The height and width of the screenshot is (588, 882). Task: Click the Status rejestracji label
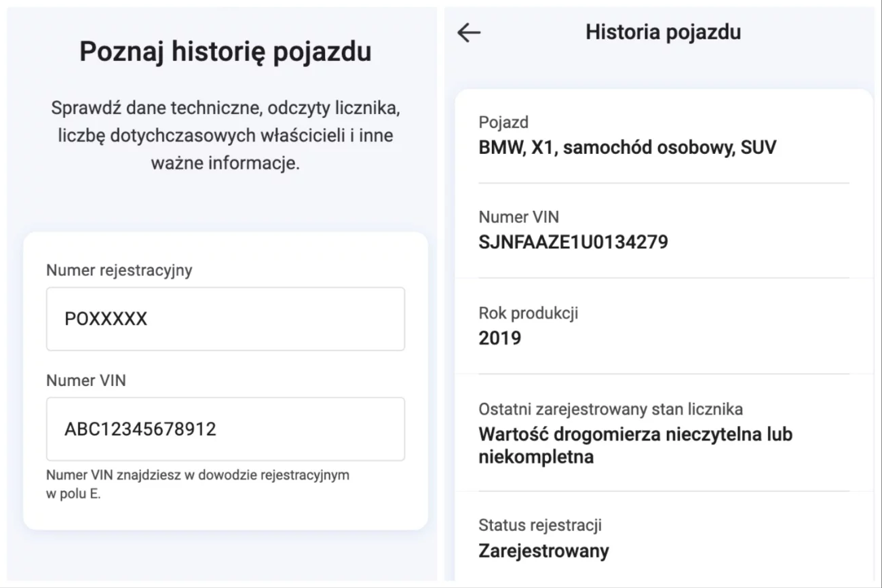[540, 525]
